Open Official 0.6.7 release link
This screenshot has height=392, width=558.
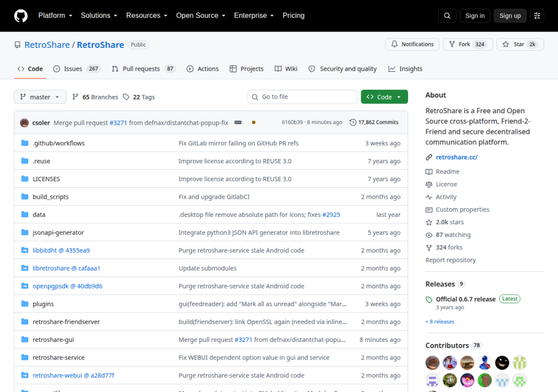coord(466,299)
